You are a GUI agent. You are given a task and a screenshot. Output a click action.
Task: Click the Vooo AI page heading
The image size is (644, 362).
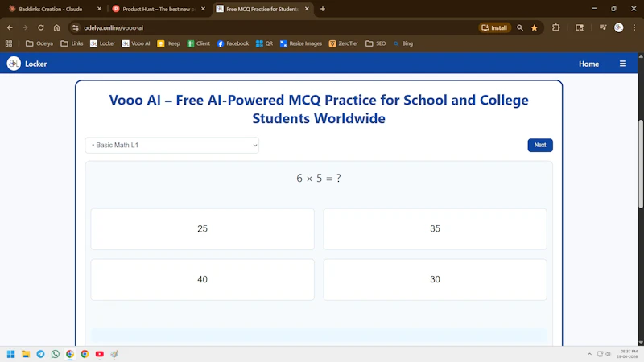click(x=319, y=109)
